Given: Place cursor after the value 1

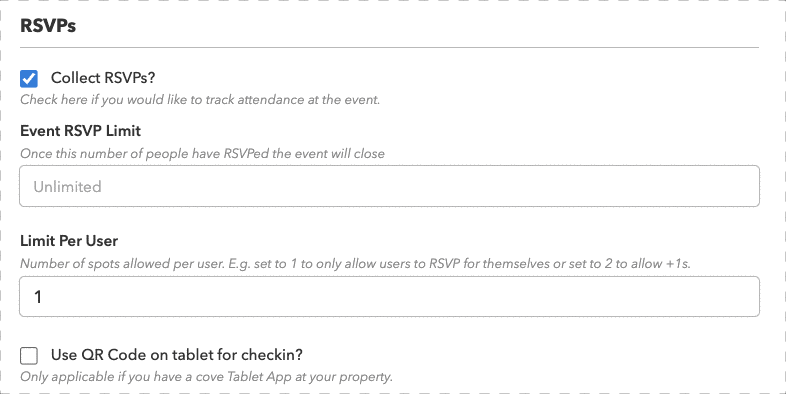Looking at the screenshot, I should point(43,297).
